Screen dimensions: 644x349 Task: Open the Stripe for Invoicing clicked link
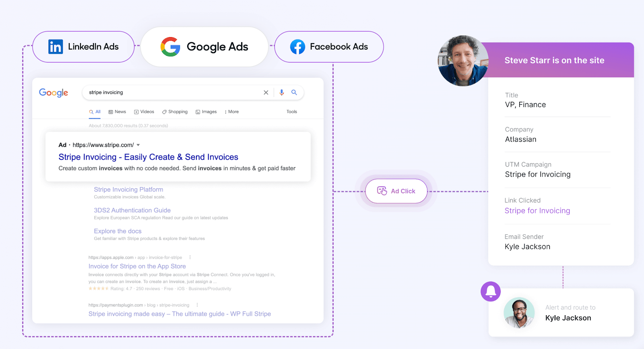tap(537, 211)
